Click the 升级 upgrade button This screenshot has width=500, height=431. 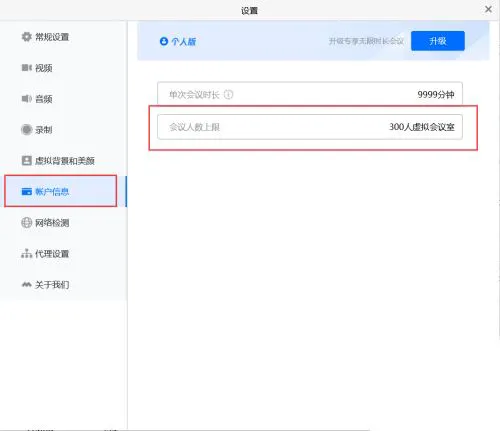(x=438, y=41)
